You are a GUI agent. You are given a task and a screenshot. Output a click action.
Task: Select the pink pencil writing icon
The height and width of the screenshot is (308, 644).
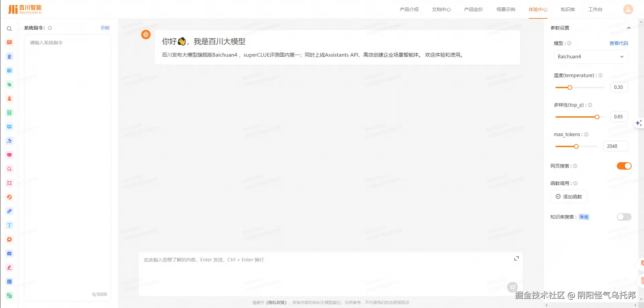[9, 267]
